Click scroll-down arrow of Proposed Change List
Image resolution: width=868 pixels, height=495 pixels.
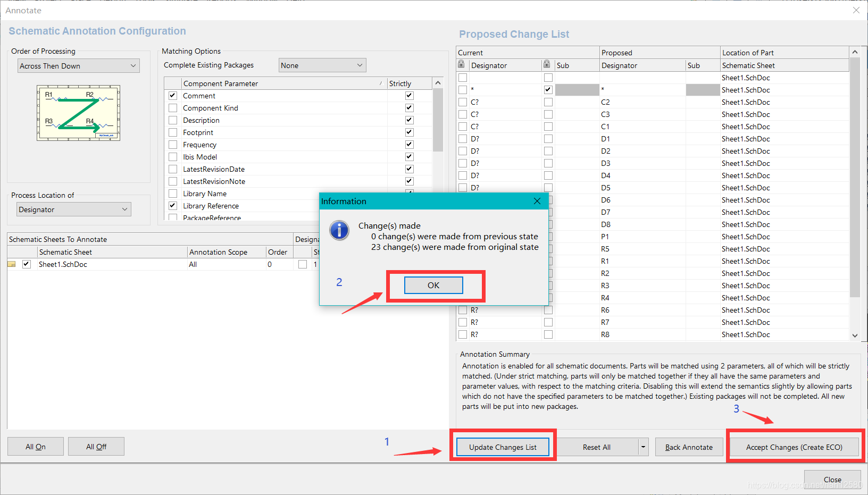click(855, 335)
